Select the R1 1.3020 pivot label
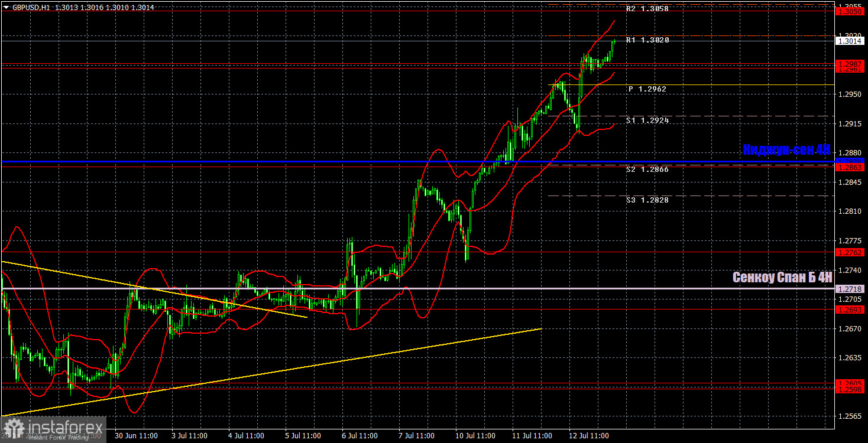Screen dimensions: 868x443 click(648, 40)
